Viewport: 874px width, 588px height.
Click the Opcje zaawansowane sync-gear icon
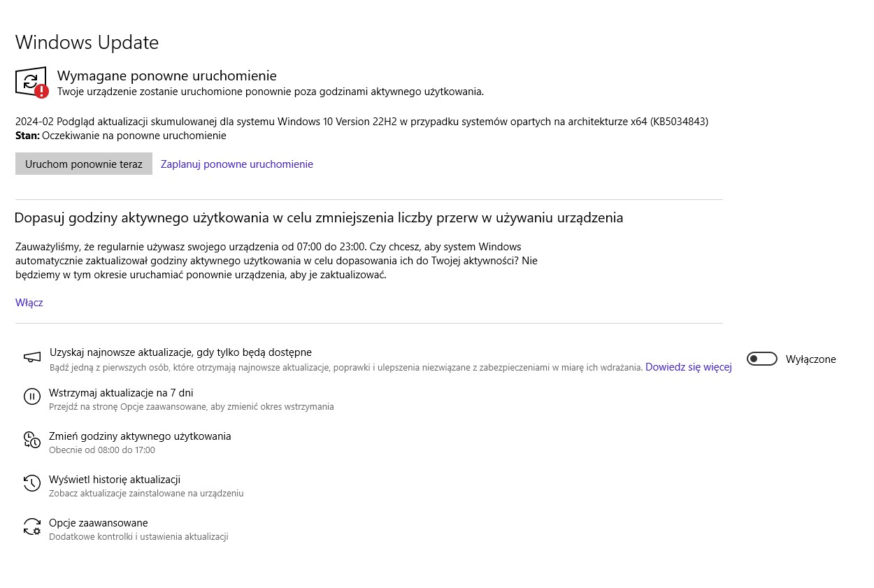32,526
